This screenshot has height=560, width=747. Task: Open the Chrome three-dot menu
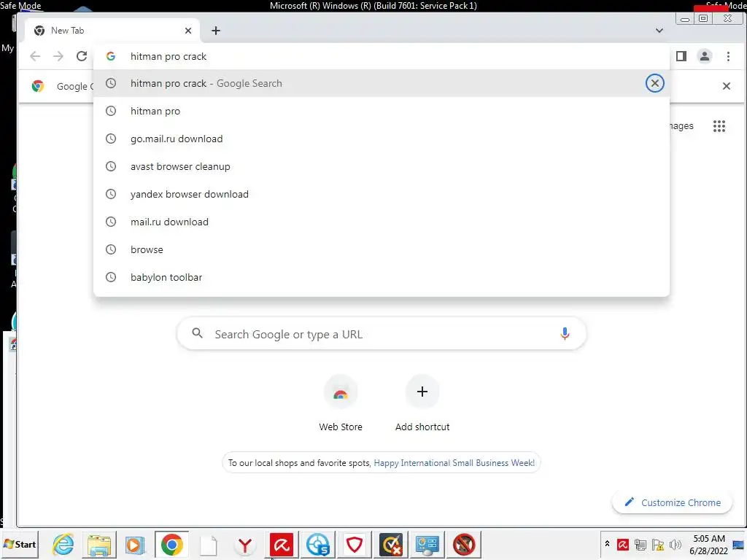click(x=728, y=56)
